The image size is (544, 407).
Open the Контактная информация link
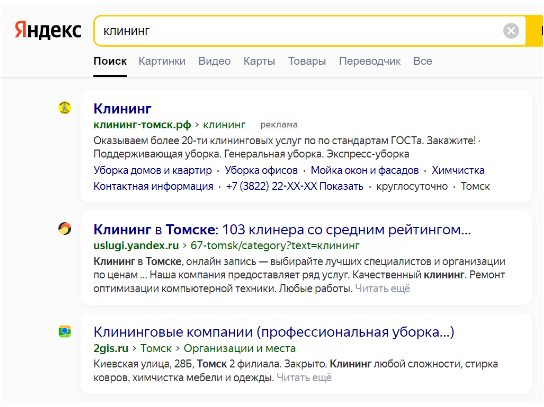click(153, 186)
